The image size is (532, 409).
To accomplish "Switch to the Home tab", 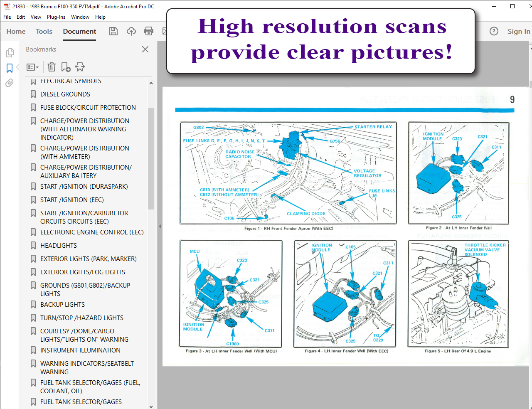I will point(16,31).
